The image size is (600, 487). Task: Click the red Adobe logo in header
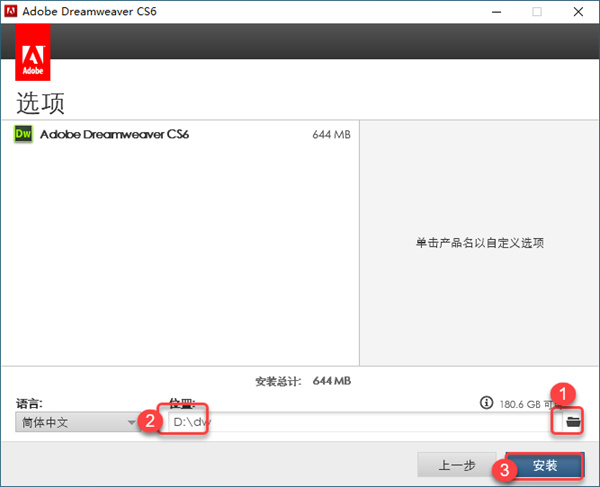[x=33, y=52]
